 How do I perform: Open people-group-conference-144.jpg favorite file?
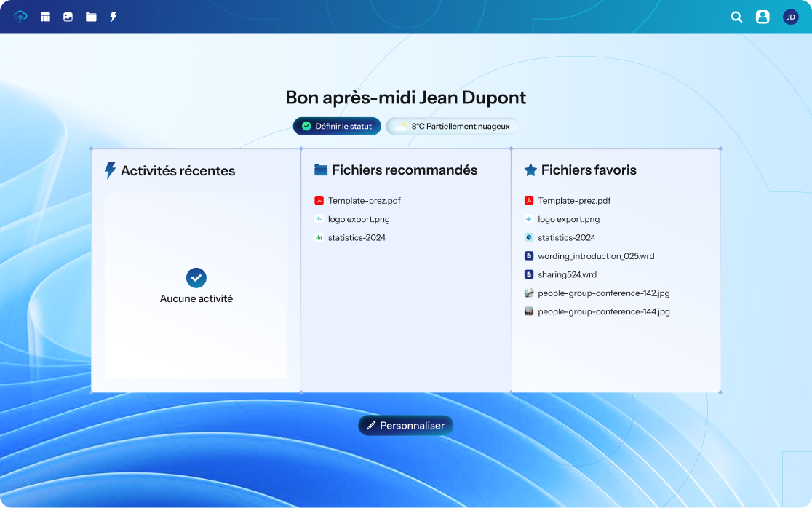pyautogui.click(x=597, y=311)
